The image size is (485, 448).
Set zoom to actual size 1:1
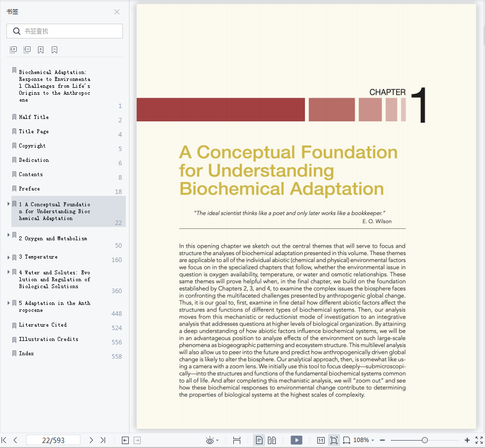click(x=321, y=440)
